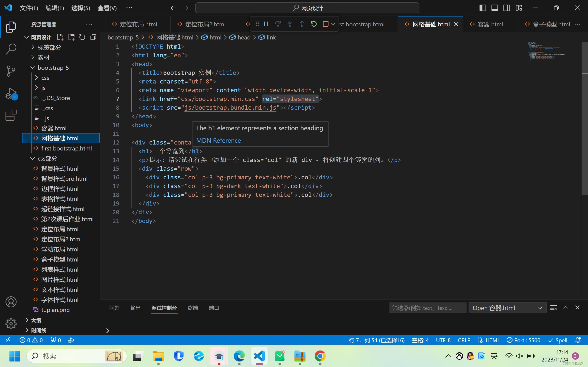Viewport: 588px width, 367px height.
Task: Refresh the explorer file tree
Action: coord(82,37)
